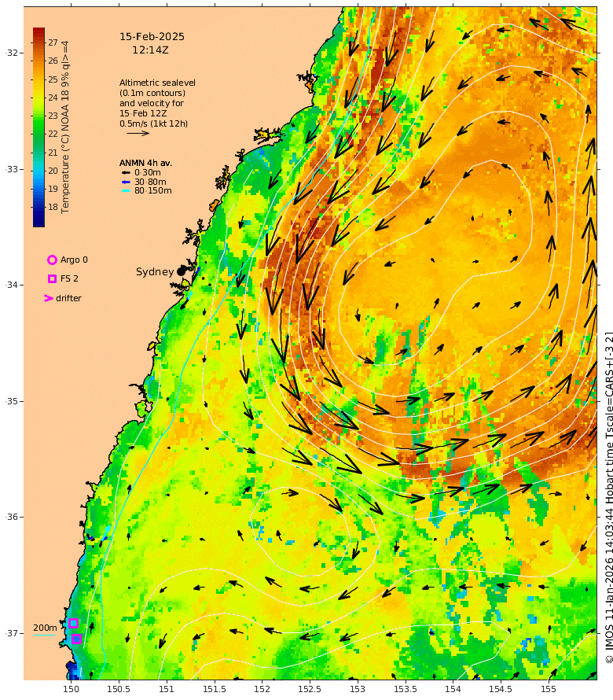Viewport: 613px width, 700px height.
Task: Click the 0.5m/s velocity scale arrow
Action: click(x=138, y=133)
